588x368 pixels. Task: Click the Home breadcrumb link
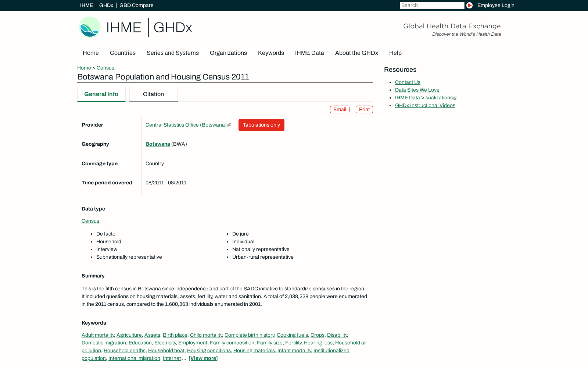pos(84,68)
